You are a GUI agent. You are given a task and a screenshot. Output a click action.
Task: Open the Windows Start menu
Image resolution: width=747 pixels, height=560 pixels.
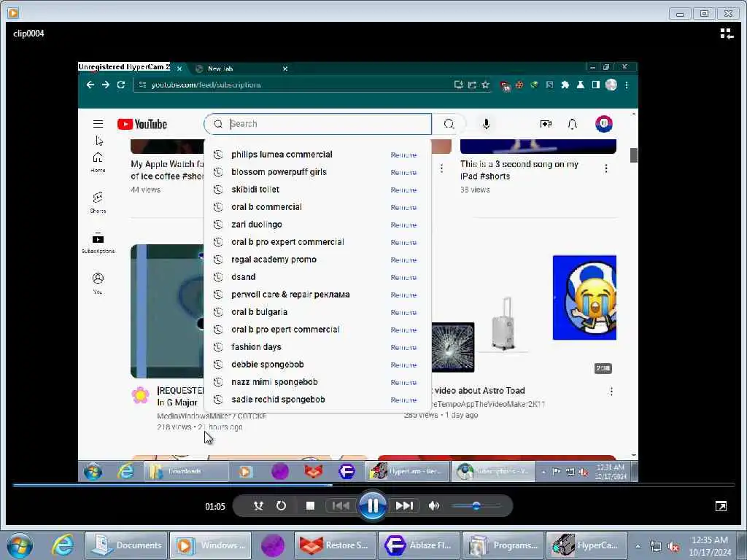point(20,545)
